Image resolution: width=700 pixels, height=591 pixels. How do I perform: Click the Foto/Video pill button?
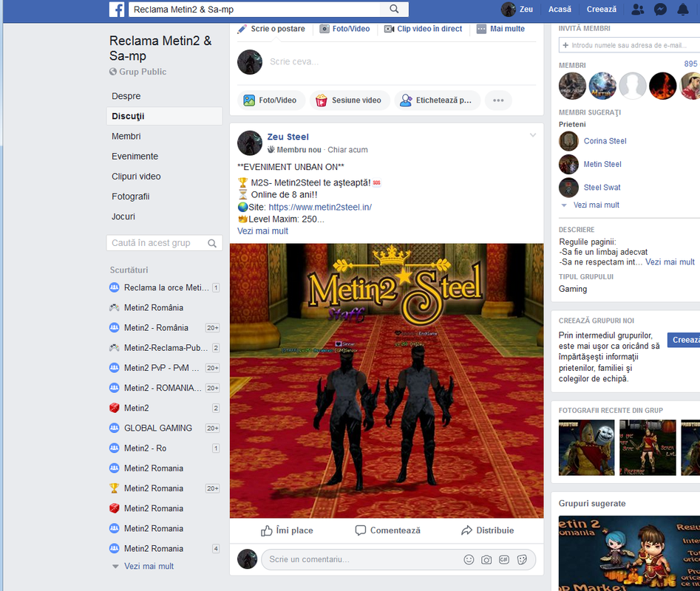[271, 100]
